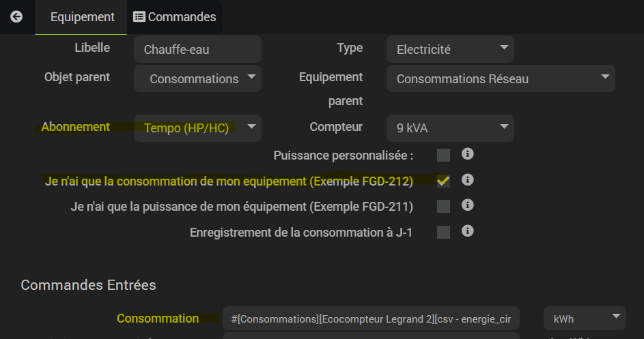Expand the Compteur 9 kVA dropdown

coord(450,128)
